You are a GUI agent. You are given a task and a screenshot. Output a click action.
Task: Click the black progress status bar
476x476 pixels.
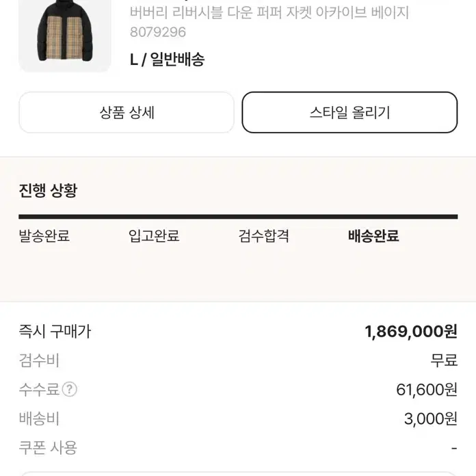pyautogui.click(x=238, y=217)
